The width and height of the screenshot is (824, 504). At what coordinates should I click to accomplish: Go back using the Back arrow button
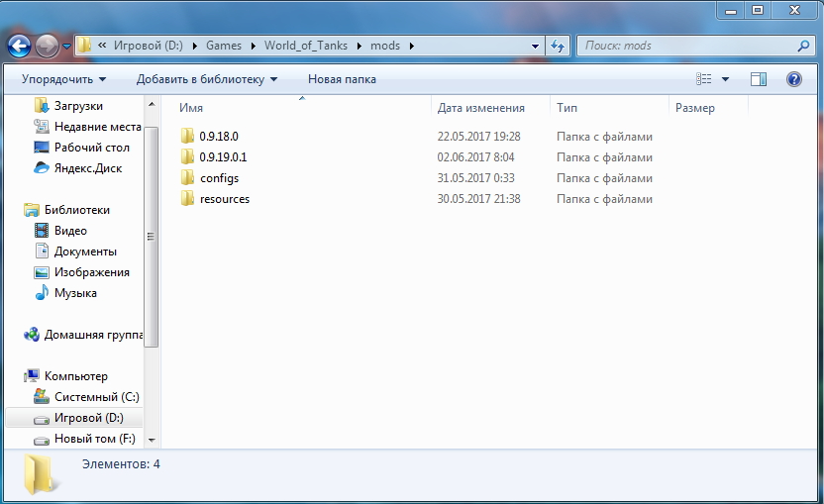pos(20,47)
